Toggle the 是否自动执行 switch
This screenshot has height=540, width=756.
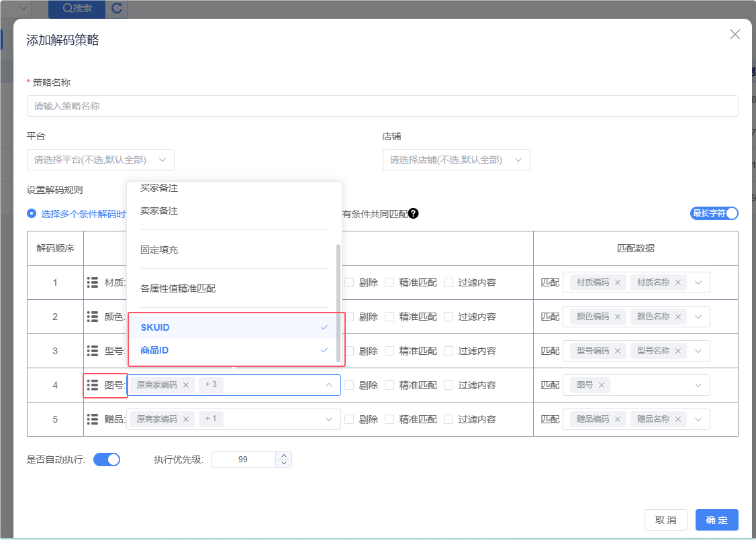(107, 460)
